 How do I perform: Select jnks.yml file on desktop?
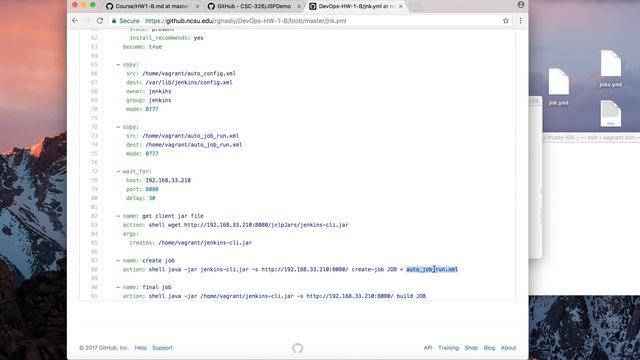coord(611,69)
